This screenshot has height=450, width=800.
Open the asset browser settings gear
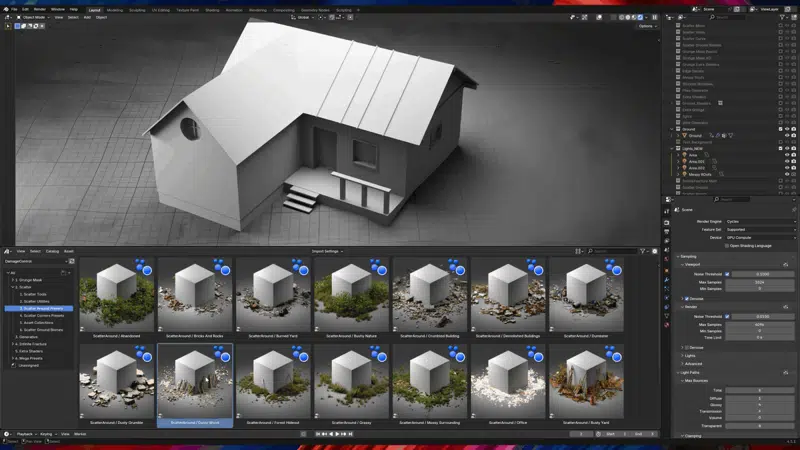click(x=655, y=251)
